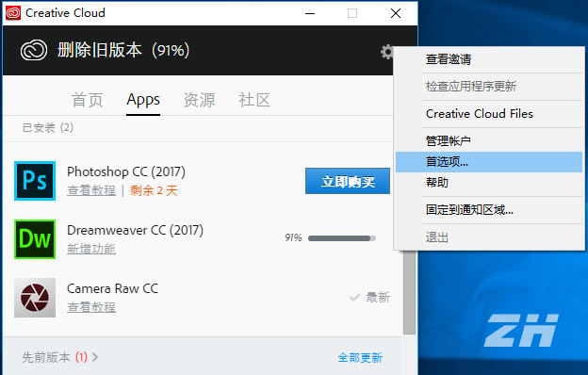Select 检查应用程序更新 menu item
588x375 pixels.
click(x=489, y=87)
